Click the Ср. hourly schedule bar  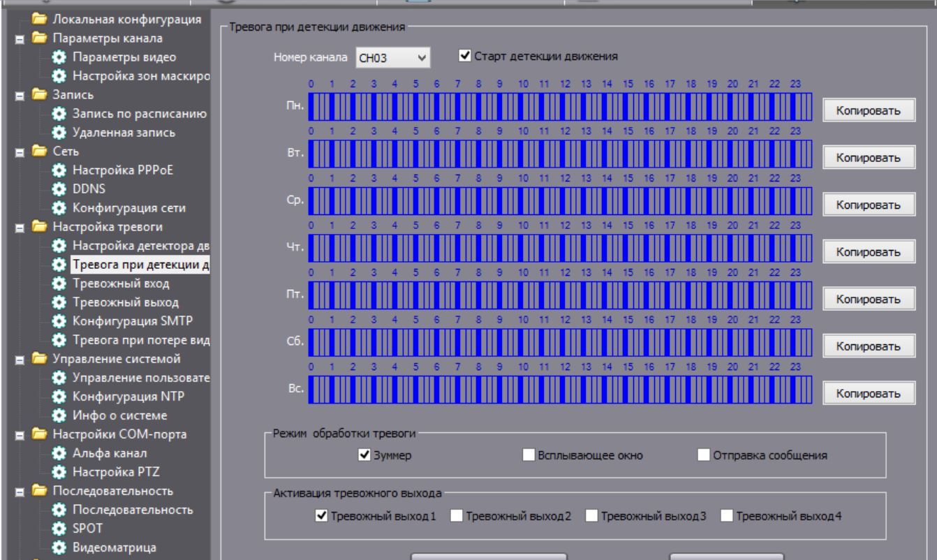(561, 201)
